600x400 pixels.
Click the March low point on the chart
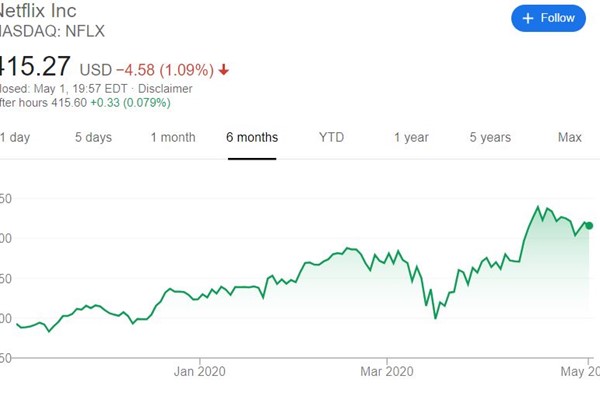tap(435, 318)
